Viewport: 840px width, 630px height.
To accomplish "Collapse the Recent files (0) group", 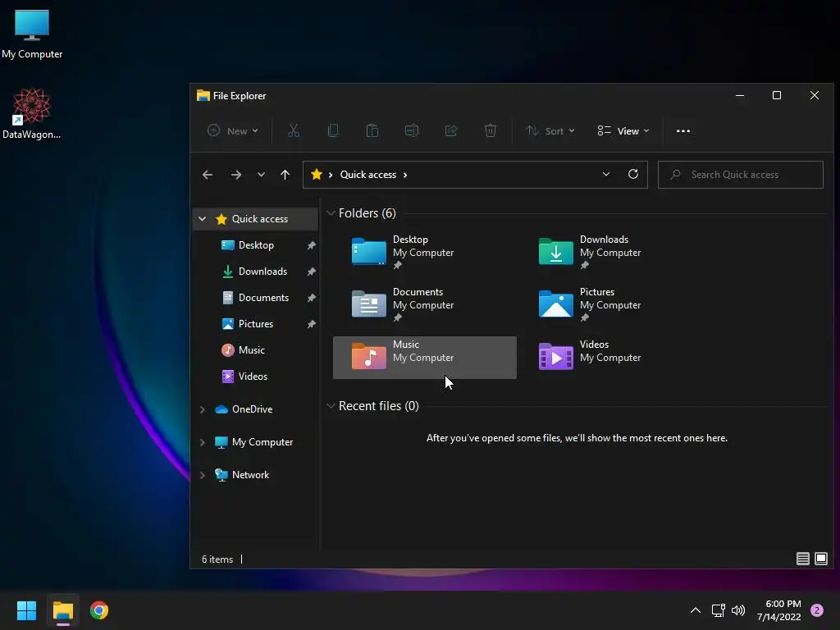I will click(x=331, y=406).
